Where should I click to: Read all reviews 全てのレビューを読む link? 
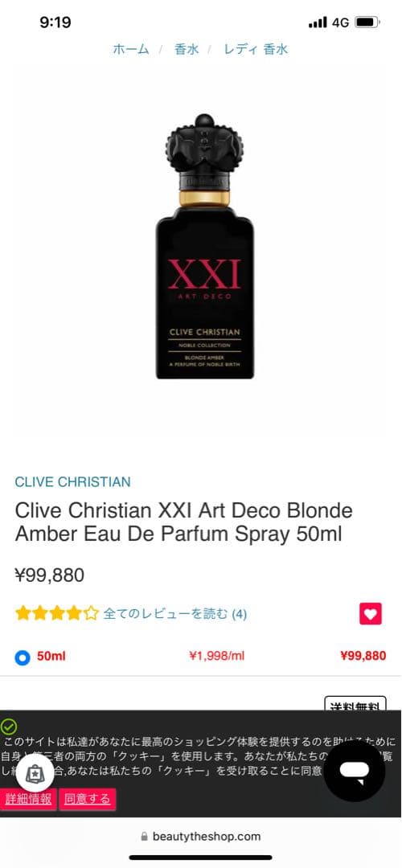(175, 614)
